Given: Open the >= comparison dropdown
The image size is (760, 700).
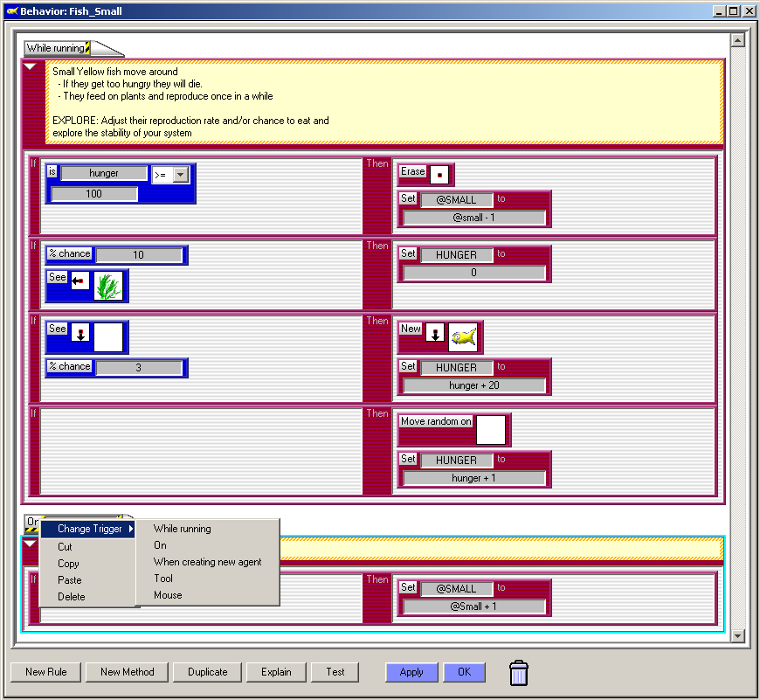Looking at the screenshot, I should click(x=180, y=175).
